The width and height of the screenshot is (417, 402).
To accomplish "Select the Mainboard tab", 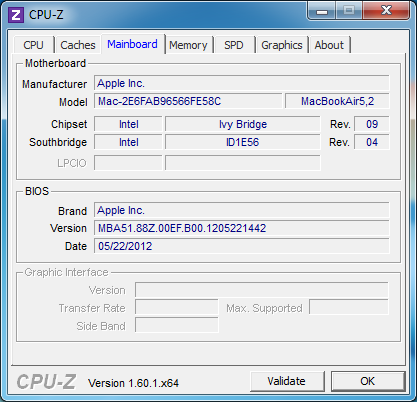I will [133, 44].
